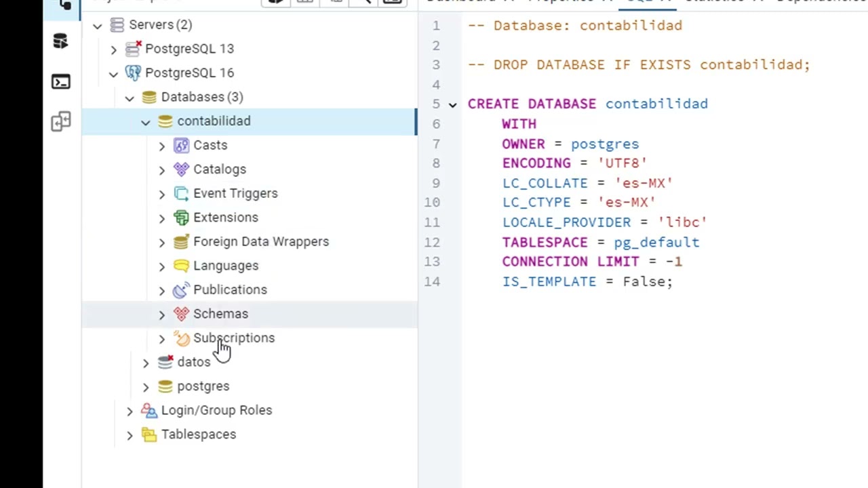Image resolution: width=868 pixels, height=488 pixels.
Task: Click the sidebar icon below the terminal icon
Action: [x=60, y=121]
